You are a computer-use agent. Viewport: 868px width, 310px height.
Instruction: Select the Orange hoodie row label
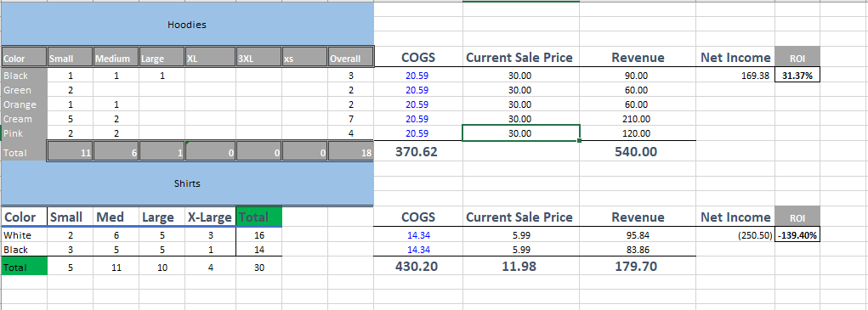[x=24, y=104]
